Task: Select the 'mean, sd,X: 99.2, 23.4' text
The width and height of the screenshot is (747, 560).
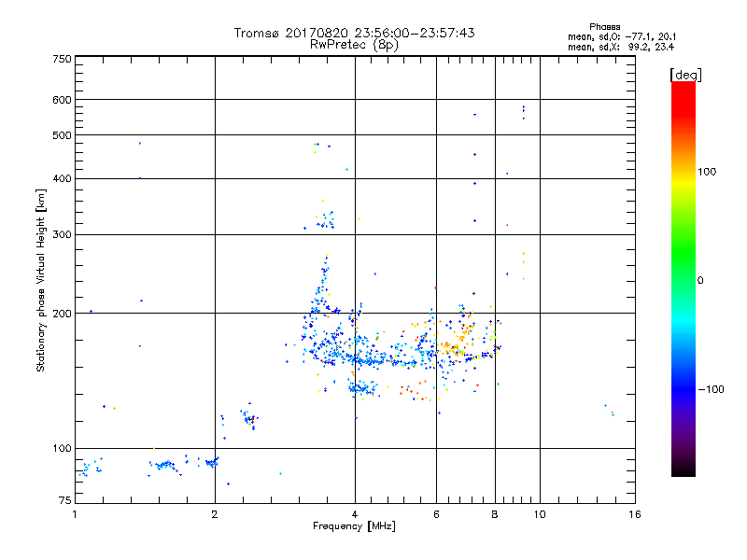Action: (621, 47)
